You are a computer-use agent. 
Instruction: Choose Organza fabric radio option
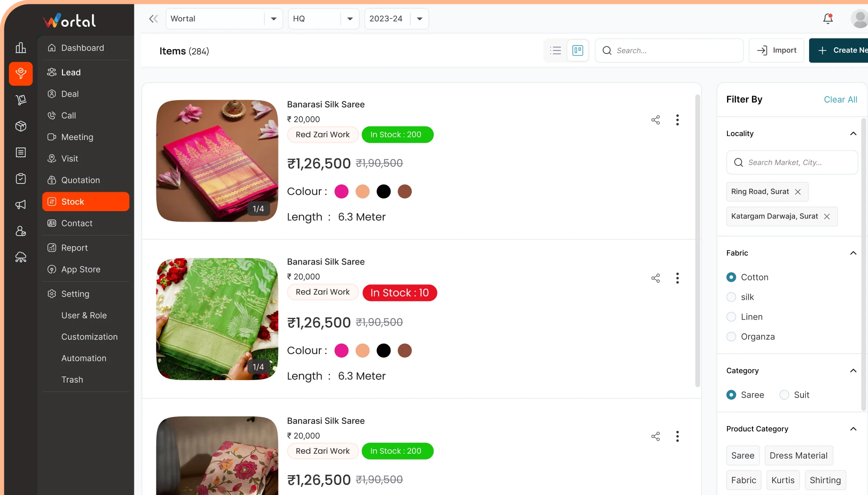click(731, 337)
